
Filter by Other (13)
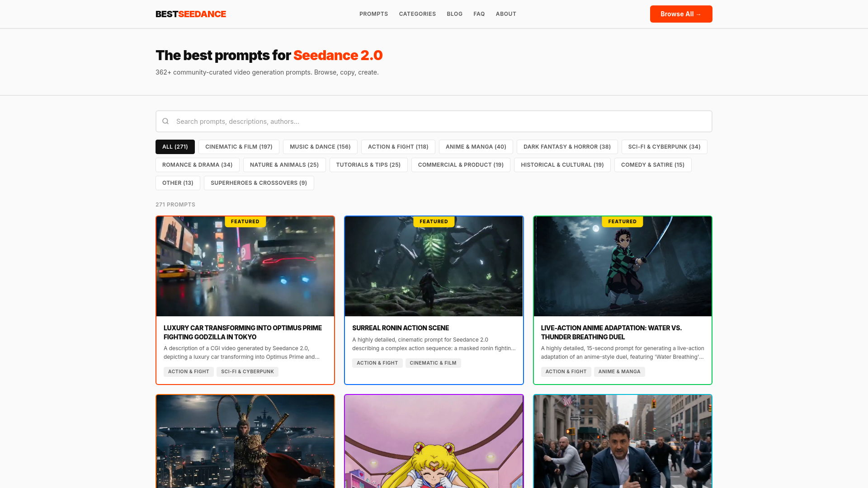pyautogui.click(x=178, y=183)
